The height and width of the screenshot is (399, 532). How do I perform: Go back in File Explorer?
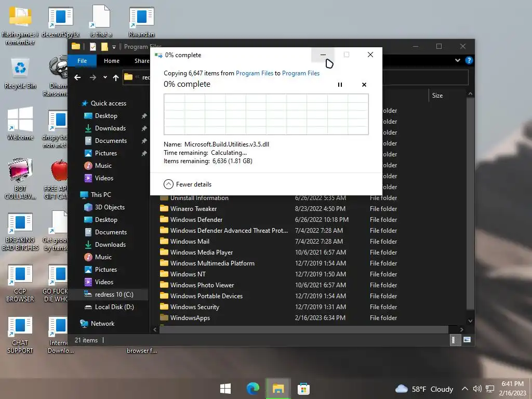click(78, 78)
